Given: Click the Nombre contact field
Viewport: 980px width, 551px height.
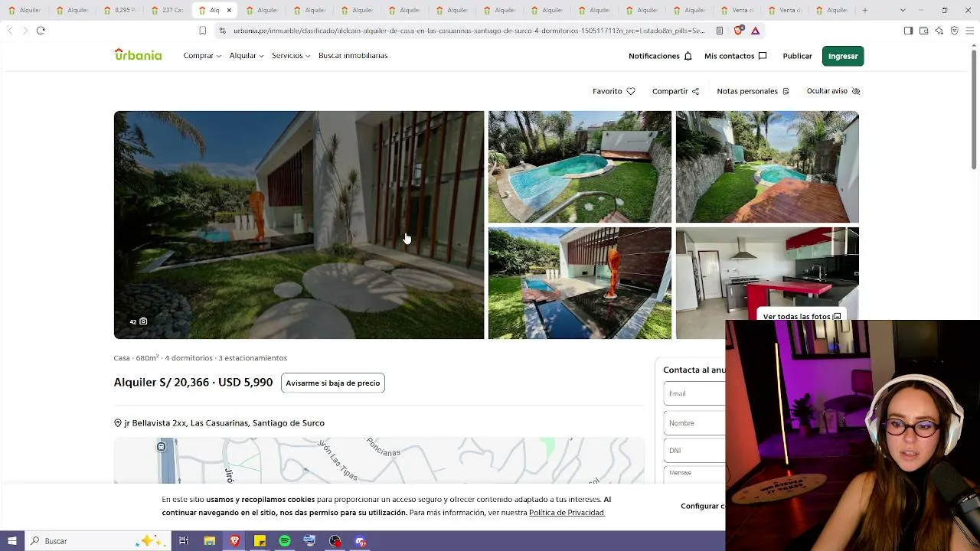Looking at the screenshot, I should tap(694, 423).
